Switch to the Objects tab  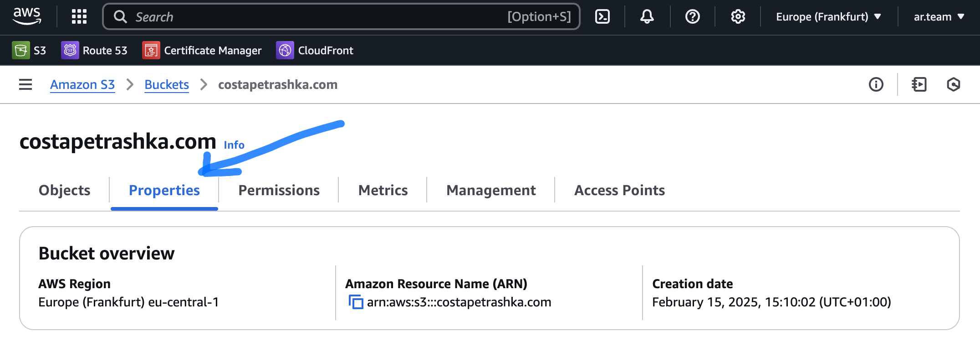pos(64,190)
